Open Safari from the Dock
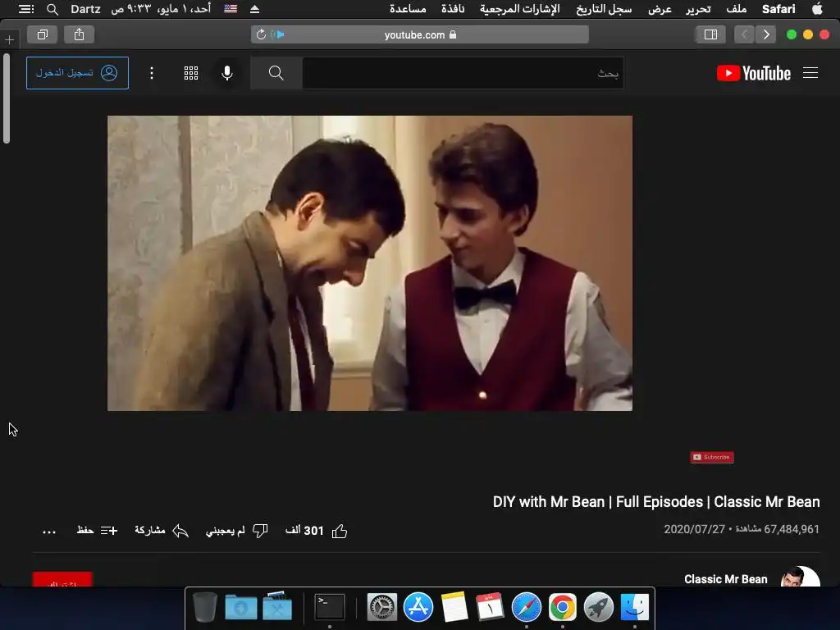This screenshot has height=630, width=840. coord(526,607)
